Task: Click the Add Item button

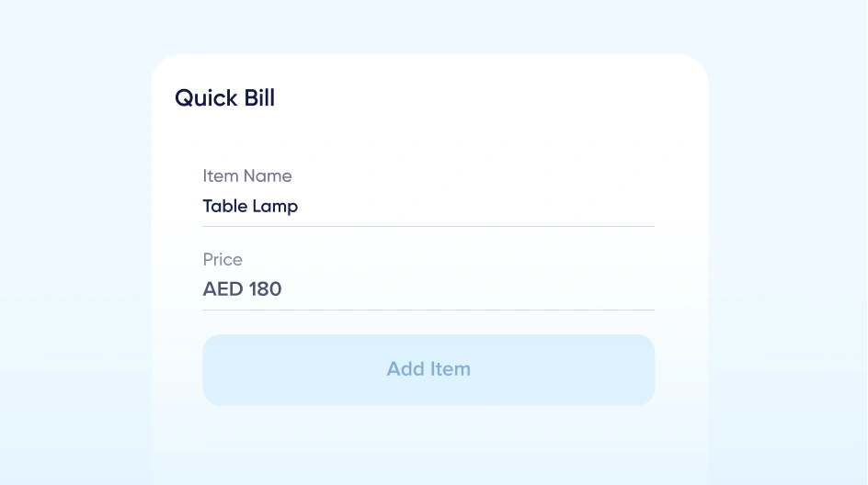Action: point(428,369)
